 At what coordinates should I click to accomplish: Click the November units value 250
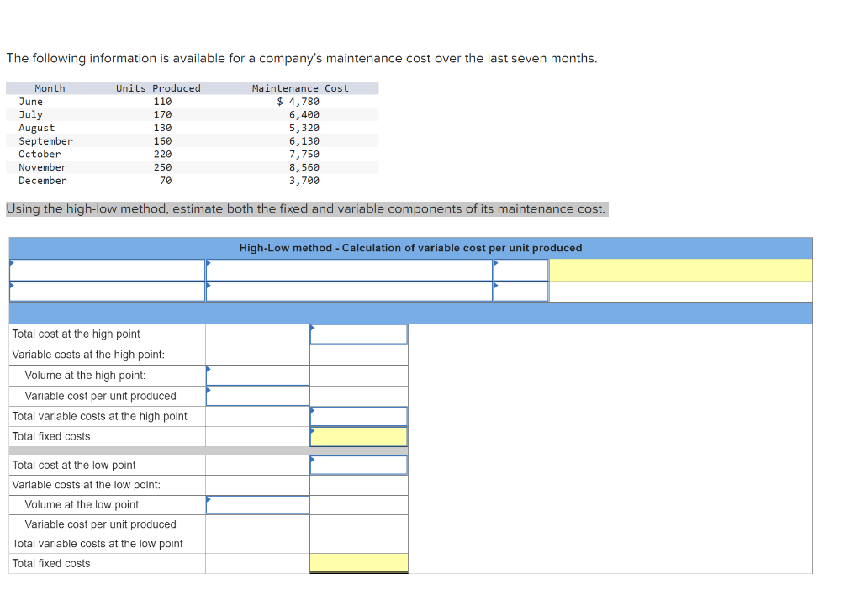pyautogui.click(x=162, y=167)
